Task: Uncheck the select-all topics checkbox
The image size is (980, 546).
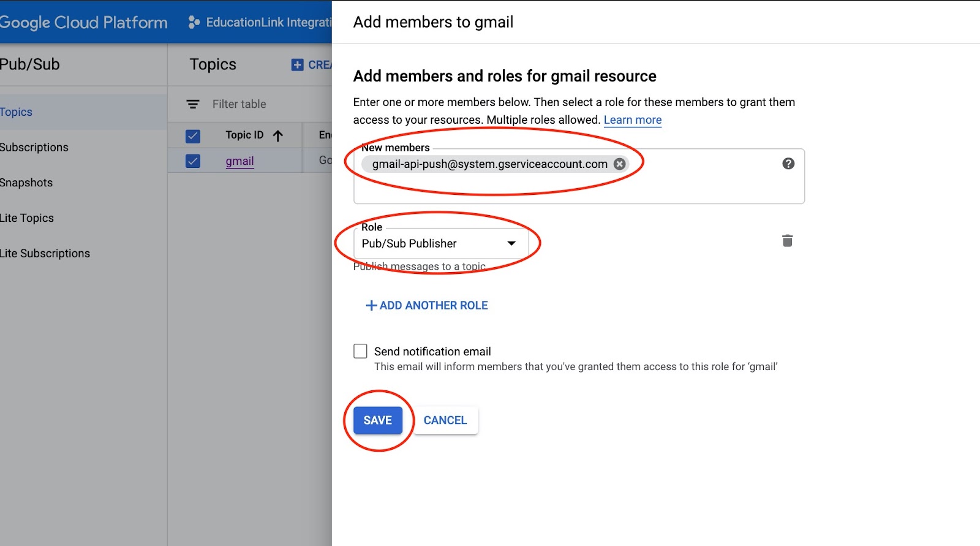Action: 193,136
